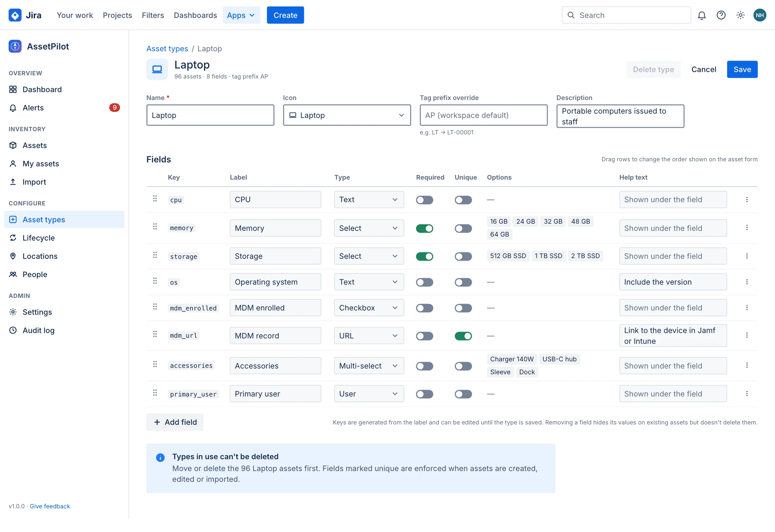The height and width of the screenshot is (532, 775).
Task: Turn off Unique for MDM record
Action: coord(463,336)
